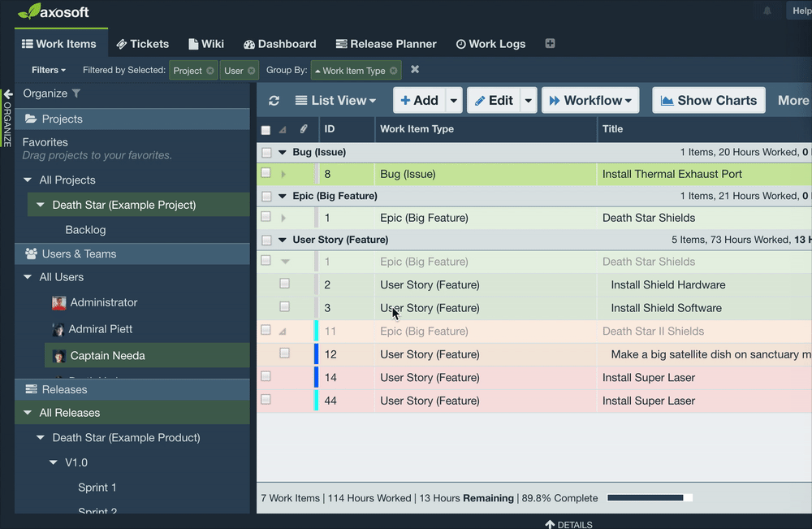Open the More menu

click(793, 101)
